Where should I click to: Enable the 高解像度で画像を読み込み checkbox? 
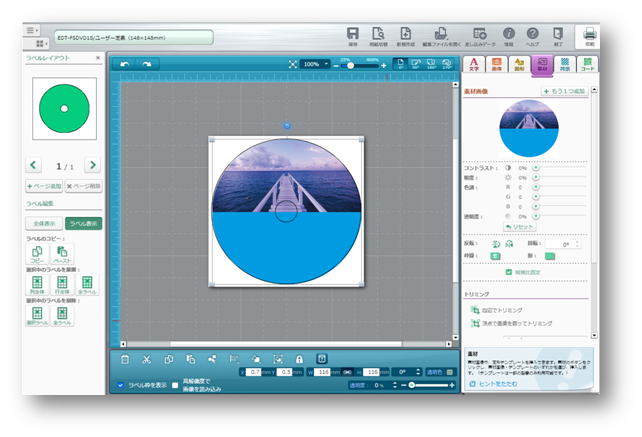tap(175, 385)
